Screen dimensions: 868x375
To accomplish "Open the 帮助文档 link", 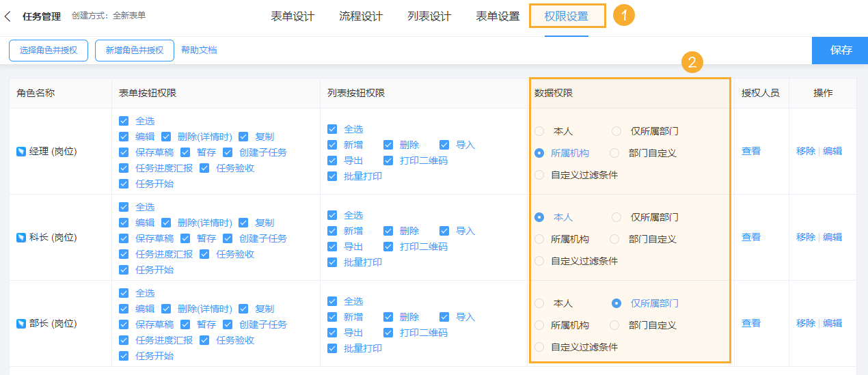I will 199,50.
